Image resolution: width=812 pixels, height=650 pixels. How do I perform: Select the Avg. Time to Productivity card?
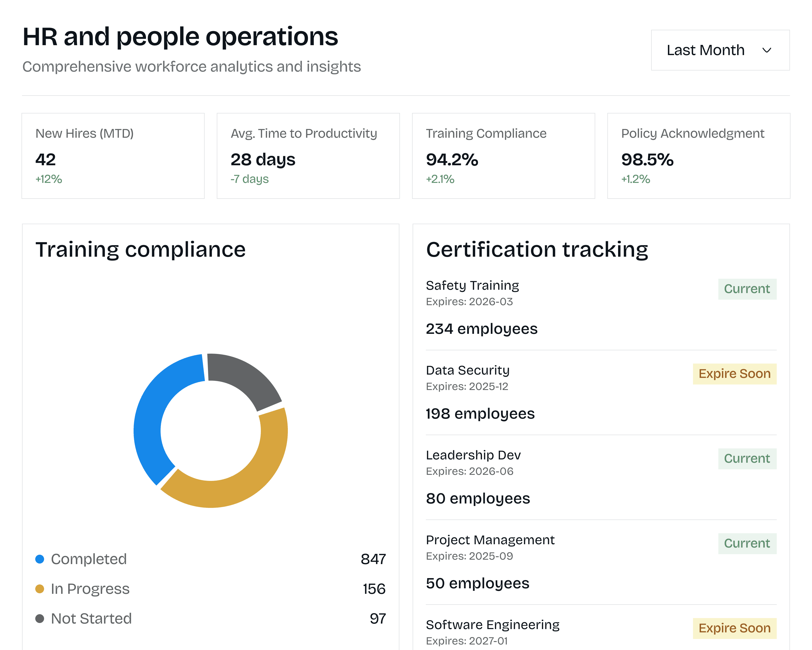[x=308, y=156]
